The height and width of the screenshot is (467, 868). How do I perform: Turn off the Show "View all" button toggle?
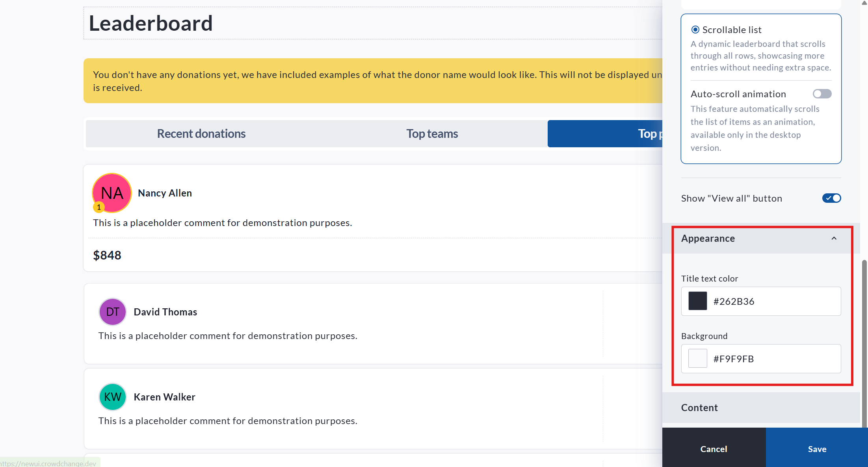(x=831, y=198)
